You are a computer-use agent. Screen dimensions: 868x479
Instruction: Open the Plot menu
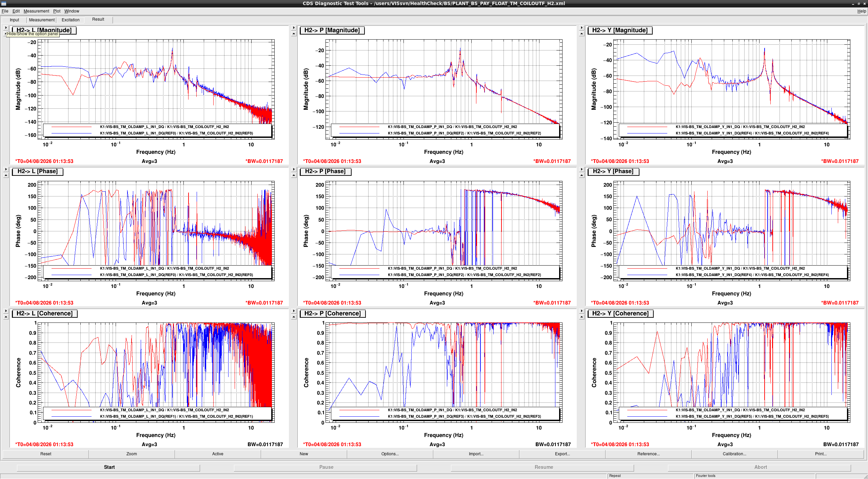point(57,11)
